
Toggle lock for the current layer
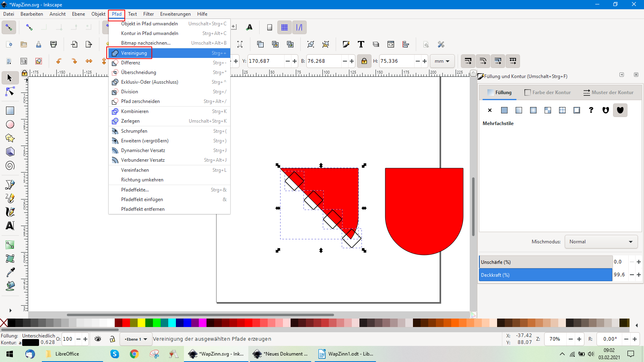click(x=113, y=339)
